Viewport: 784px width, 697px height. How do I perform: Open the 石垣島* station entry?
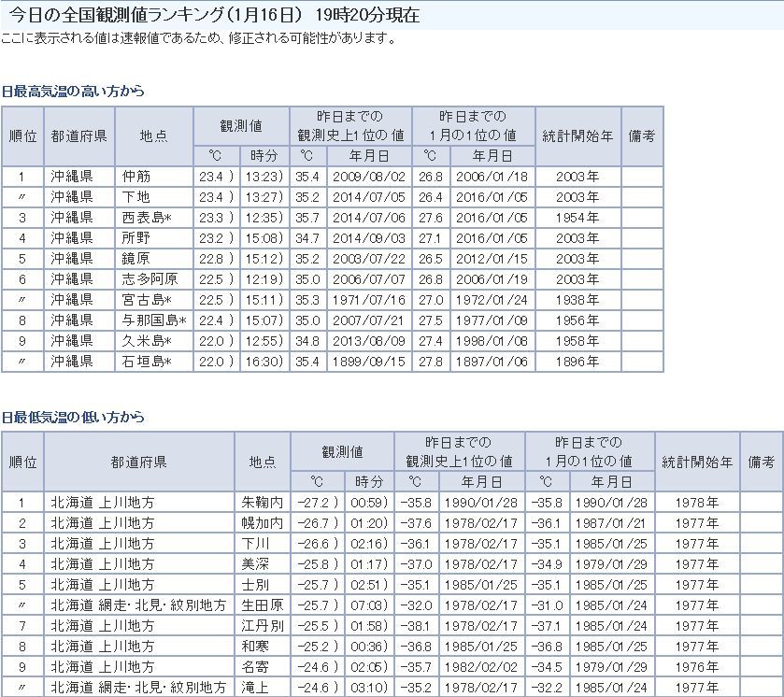pyautogui.click(x=148, y=362)
